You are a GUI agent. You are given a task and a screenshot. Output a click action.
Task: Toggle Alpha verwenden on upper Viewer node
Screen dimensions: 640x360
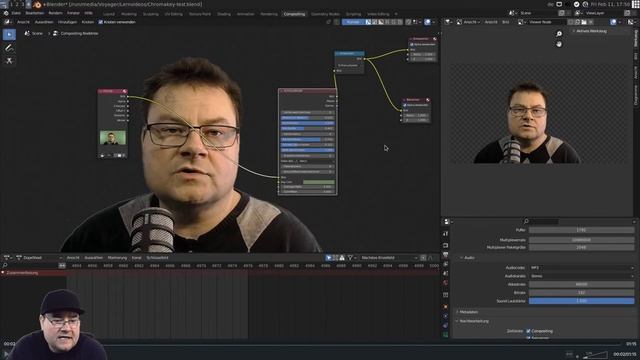[x=412, y=44]
